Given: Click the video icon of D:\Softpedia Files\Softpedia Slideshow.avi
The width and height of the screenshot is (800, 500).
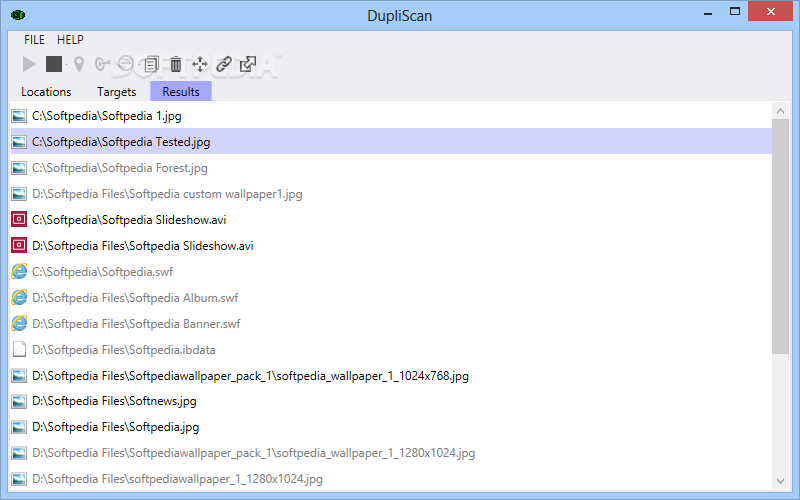Looking at the screenshot, I should click(19, 245).
